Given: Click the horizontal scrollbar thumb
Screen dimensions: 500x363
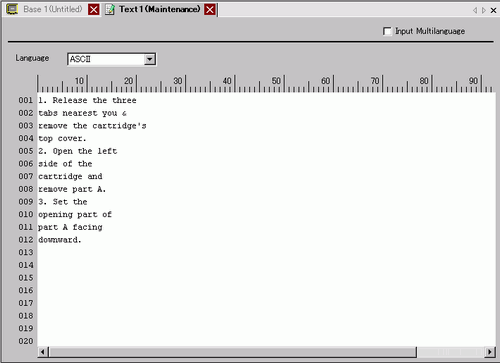Looking at the screenshot, I should tap(232, 352).
